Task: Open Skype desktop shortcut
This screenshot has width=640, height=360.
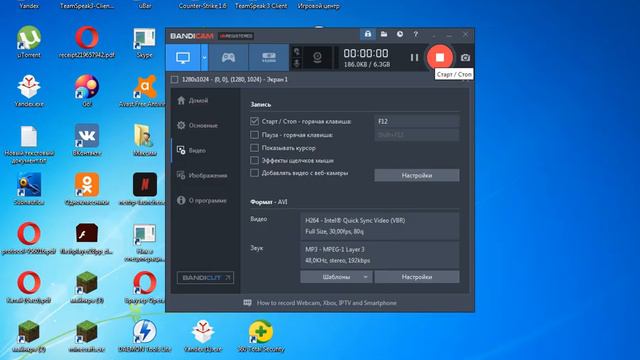Action: (x=144, y=42)
